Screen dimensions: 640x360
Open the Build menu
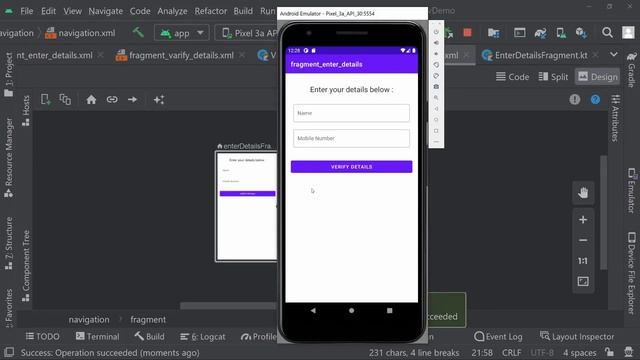pos(243,11)
